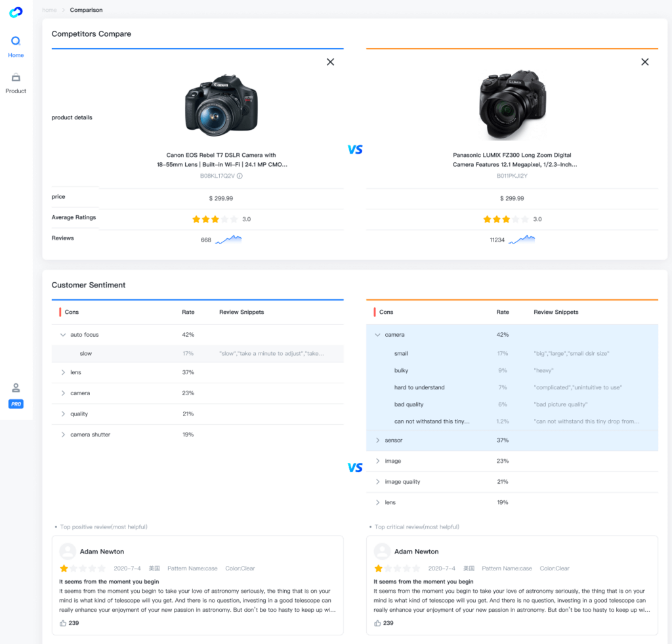Viewport: 672px width, 644px height.
Task: Click Canon average rating stars
Action: coord(215,219)
